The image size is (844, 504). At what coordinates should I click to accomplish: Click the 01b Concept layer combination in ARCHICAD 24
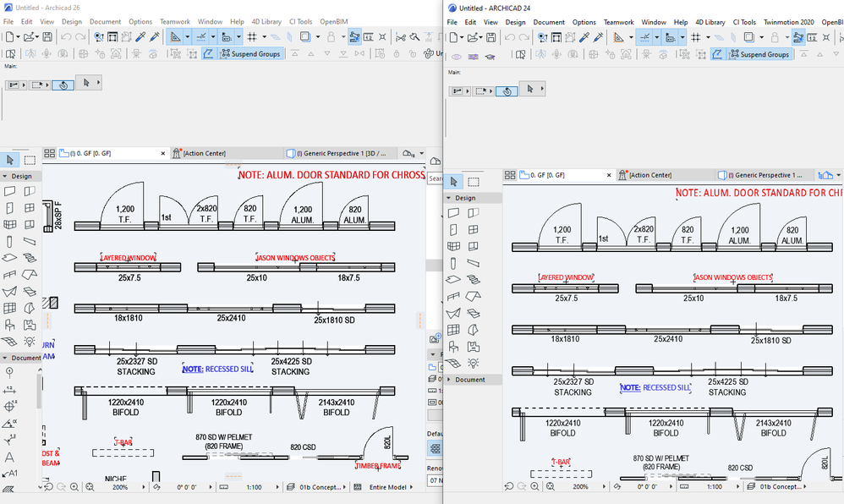pos(779,486)
